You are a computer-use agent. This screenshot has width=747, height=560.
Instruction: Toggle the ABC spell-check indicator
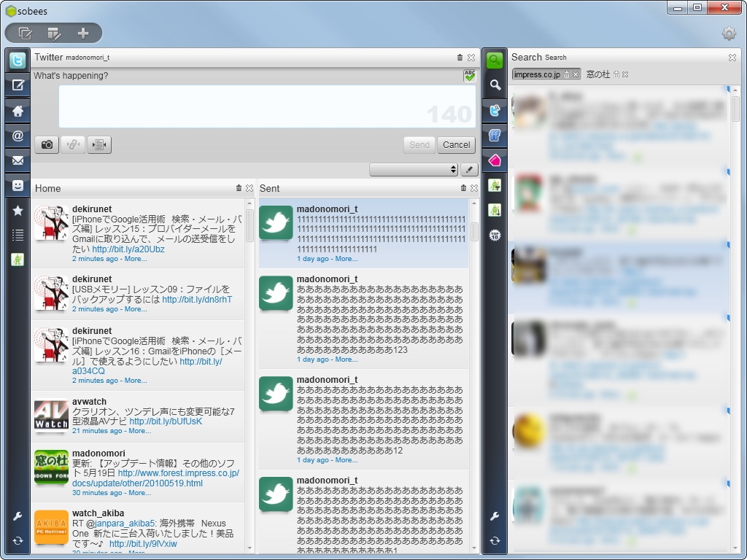(468, 74)
